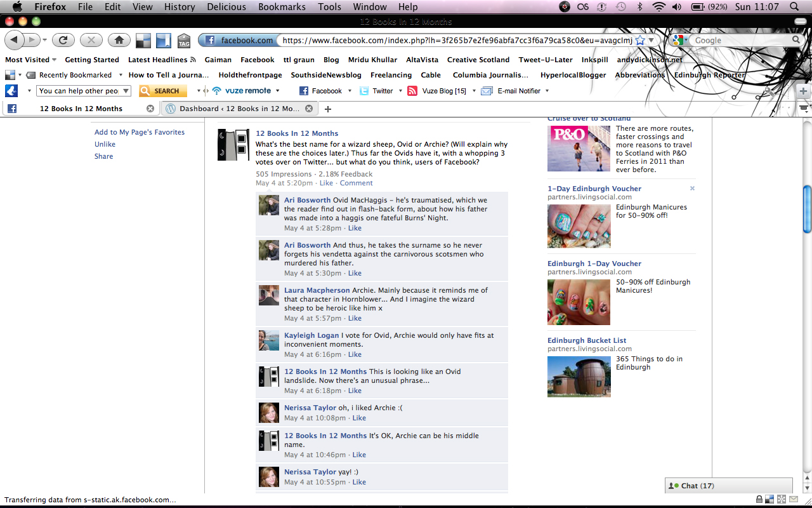The width and height of the screenshot is (812, 508).
Task: Click the Unlike link in sidebar
Action: tap(105, 144)
